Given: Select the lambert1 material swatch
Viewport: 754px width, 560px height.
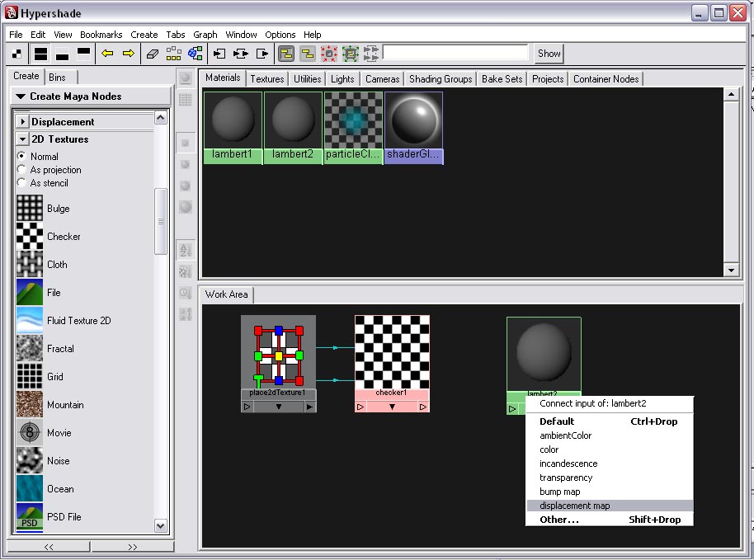Looking at the screenshot, I should click(233, 128).
